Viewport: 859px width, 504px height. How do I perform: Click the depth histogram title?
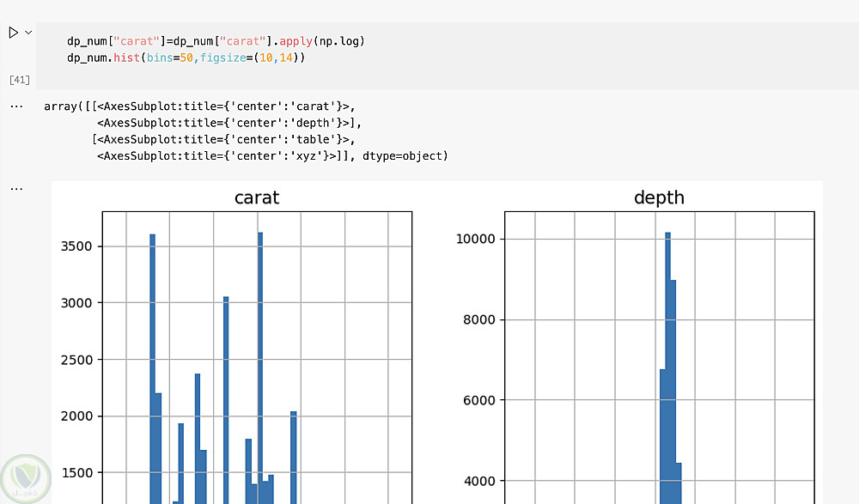coord(659,197)
